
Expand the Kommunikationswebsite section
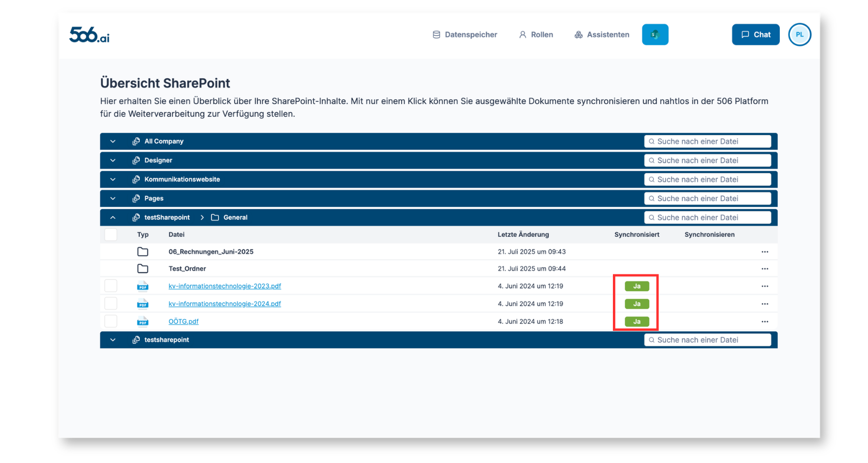tap(113, 179)
